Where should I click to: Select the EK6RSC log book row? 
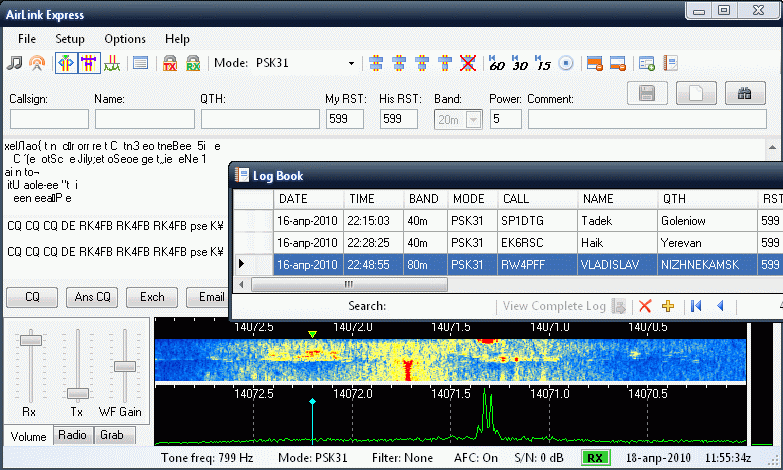coord(508,243)
